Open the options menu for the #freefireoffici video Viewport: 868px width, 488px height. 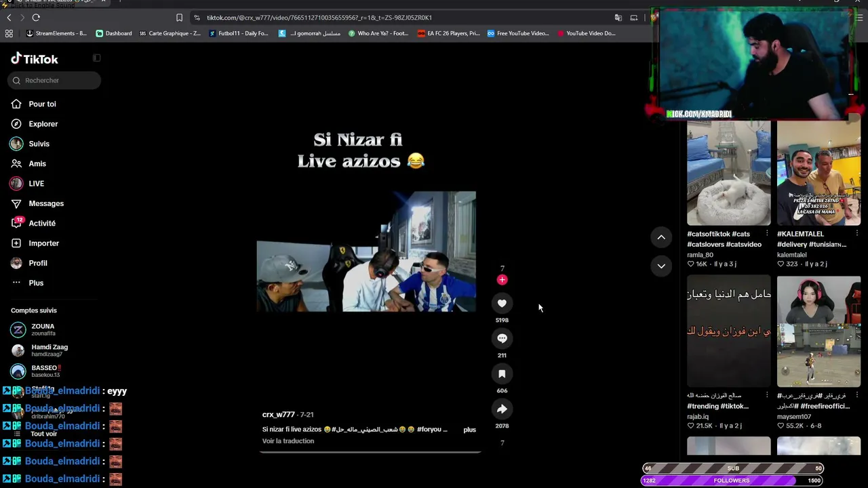[x=856, y=395]
